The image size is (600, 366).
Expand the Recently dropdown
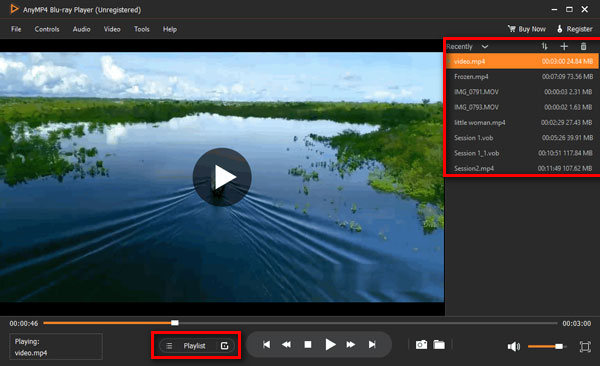[x=485, y=47]
